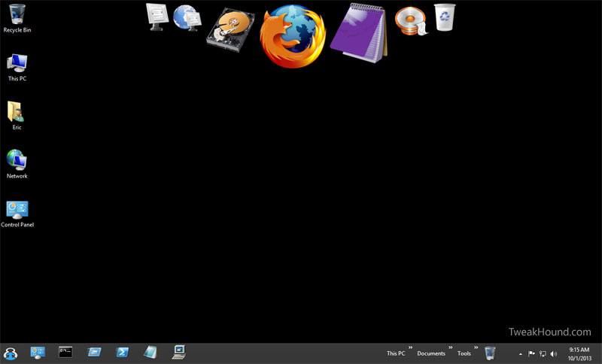The height and width of the screenshot is (364, 602).
Task: Open Control Panel from the taskbar
Action: (x=38, y=352)
